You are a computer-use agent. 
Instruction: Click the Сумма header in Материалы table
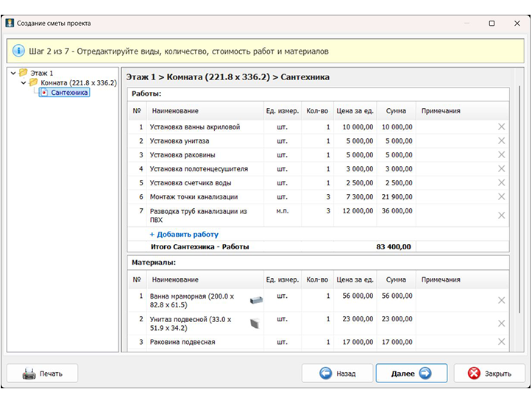click(x=396, y=280)
